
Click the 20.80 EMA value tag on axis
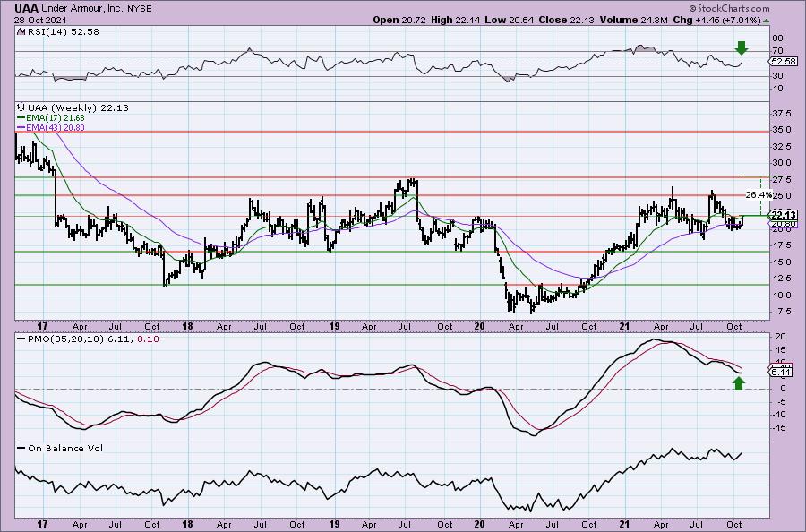tap(784, 224)
